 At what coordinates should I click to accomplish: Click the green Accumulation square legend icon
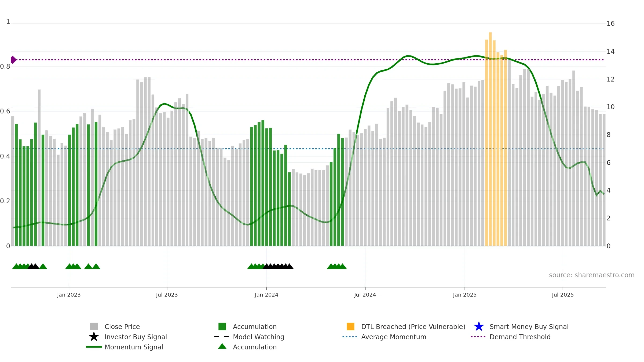pos(222,326)
